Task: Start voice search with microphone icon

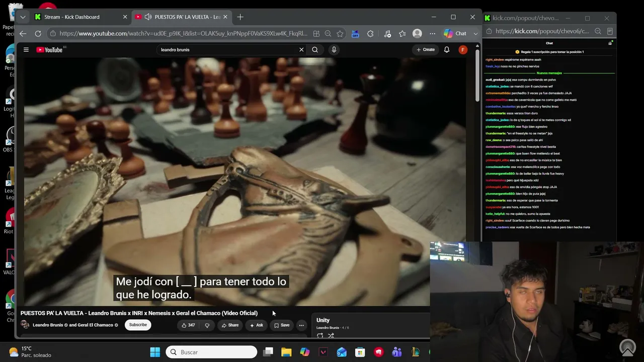Action: 334,50
